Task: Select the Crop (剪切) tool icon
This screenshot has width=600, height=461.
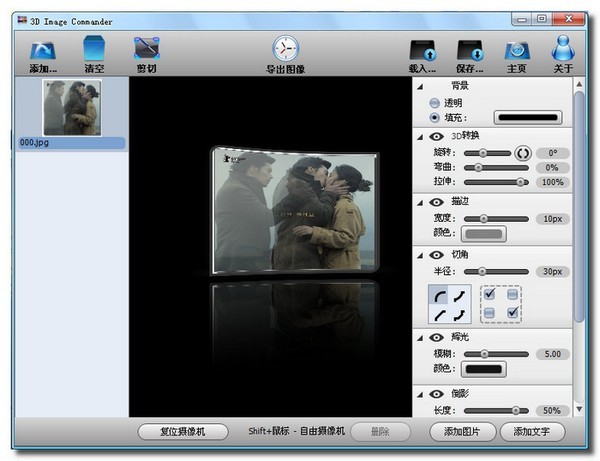Action: (x=147, y=49)
